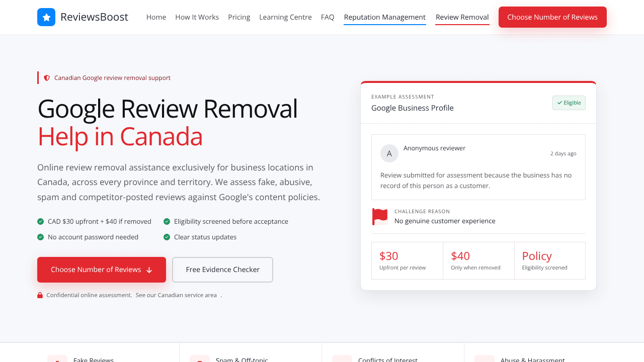Open the Home menu item
This screenshot has width=644, height=362.
point(156,17)
